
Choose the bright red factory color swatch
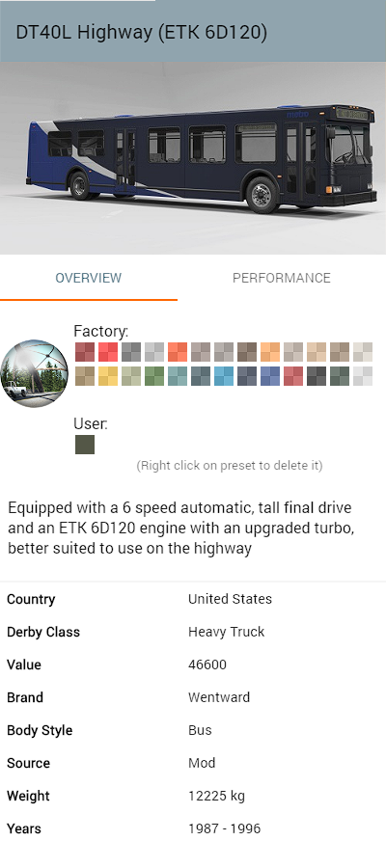pos(108,352)
